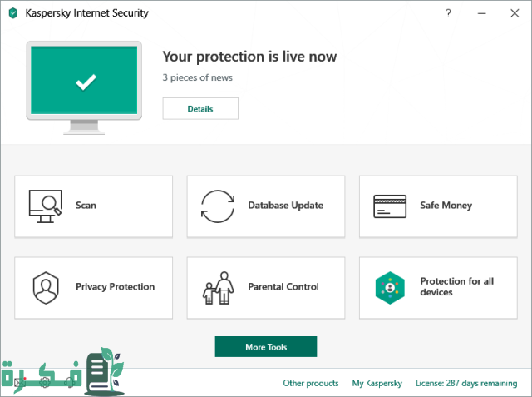Click the Protection for all devices hexagon icon
532x397 pixels.
pyautogui.click(x=389, y=287)
